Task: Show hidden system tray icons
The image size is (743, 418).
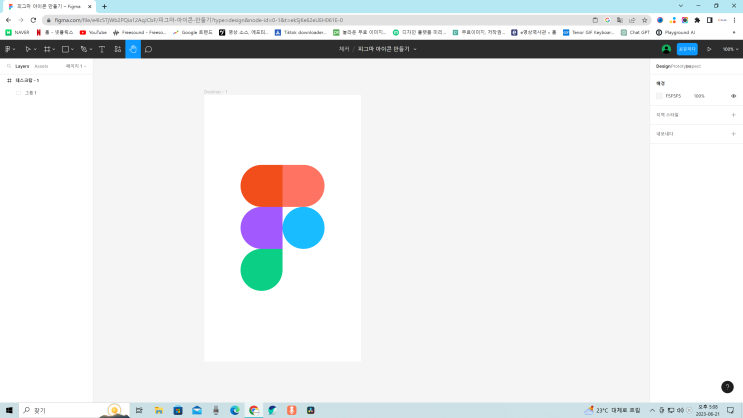Action: tap(652, 410)
